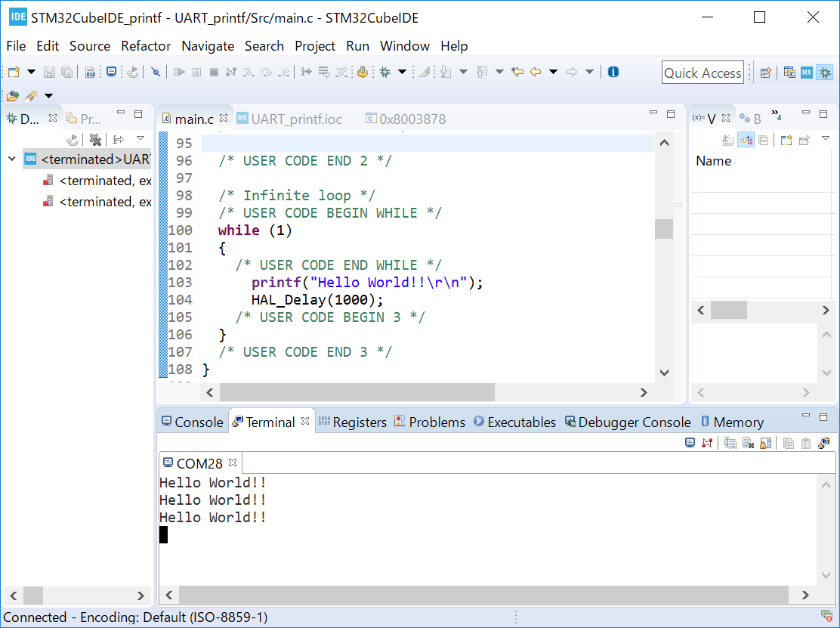840x628 pixels.
Task: Click the Last Edit Location icon
Action: [517, 72]
